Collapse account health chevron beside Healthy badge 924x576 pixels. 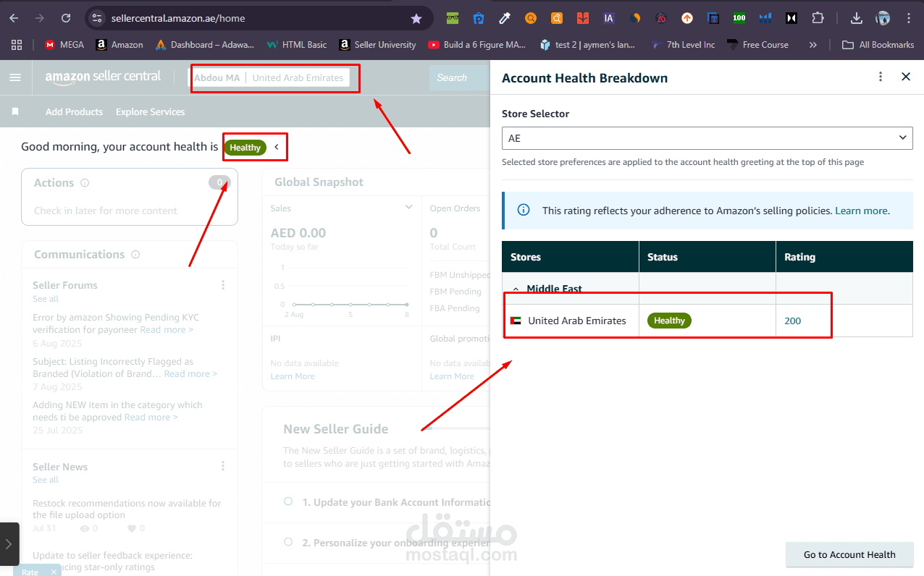click(277, 147)
